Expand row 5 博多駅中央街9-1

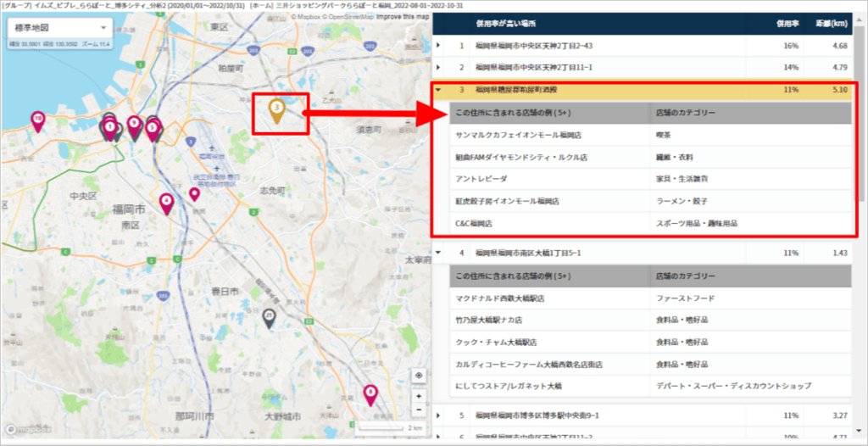(438, 415)
